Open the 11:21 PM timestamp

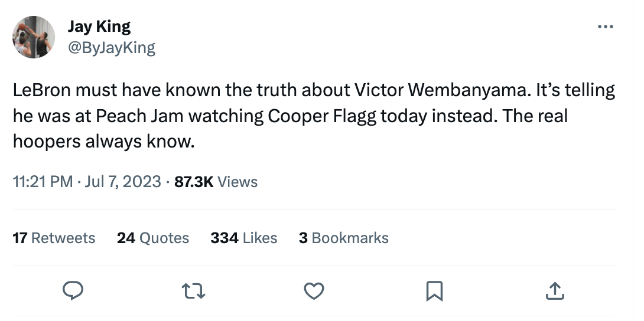(43, 182)
